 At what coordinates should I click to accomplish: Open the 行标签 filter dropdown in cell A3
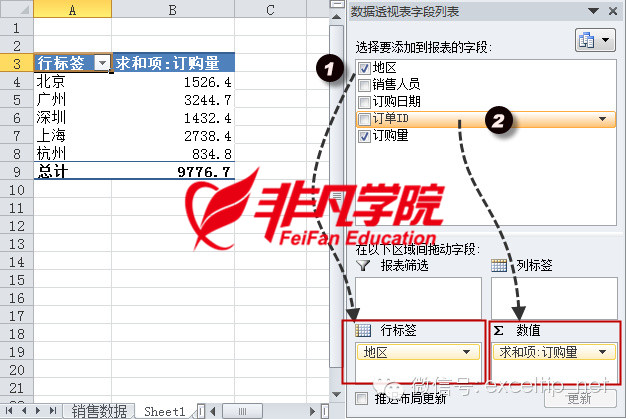coord(102,63)
